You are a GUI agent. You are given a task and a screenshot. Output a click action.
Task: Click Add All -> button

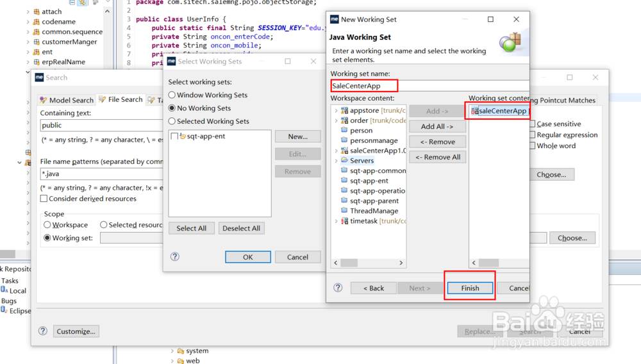(x=437, y=126)
